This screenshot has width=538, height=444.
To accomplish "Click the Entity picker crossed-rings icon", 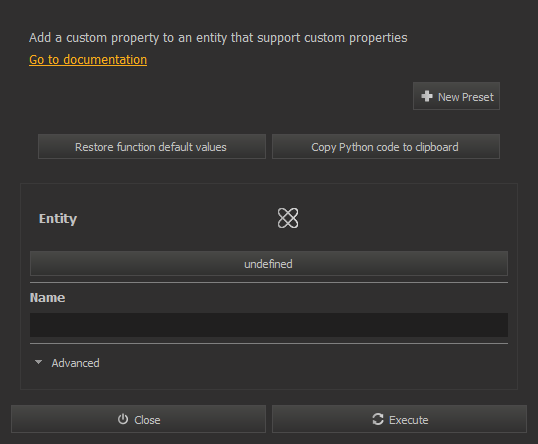I will pyautogui.click(x=288, y=218).
